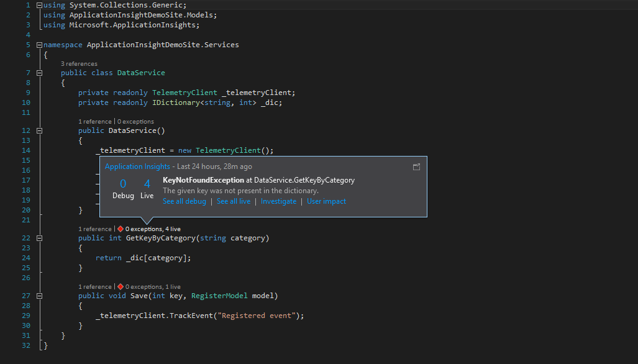Open '0 exceptions' CodeLens above constructor
Screen dimensions: 638x364
(135, 122)
